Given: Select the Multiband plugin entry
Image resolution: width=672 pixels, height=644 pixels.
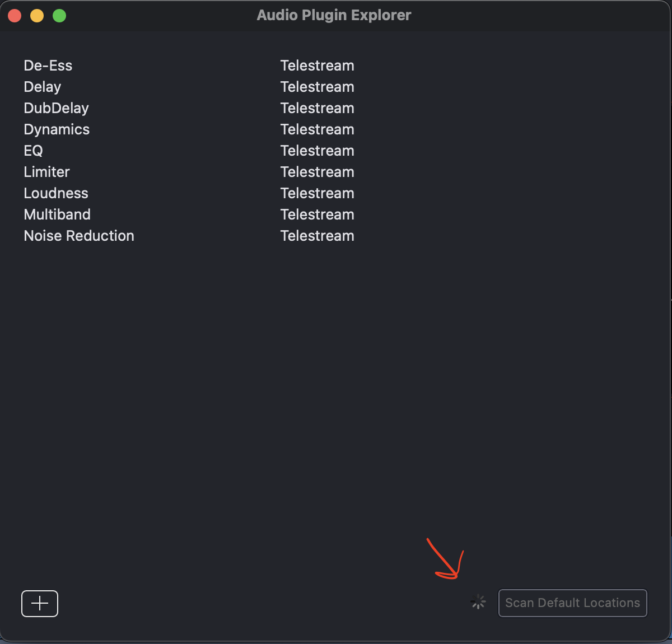Looking at the screenshot, I should coord(57,214).
